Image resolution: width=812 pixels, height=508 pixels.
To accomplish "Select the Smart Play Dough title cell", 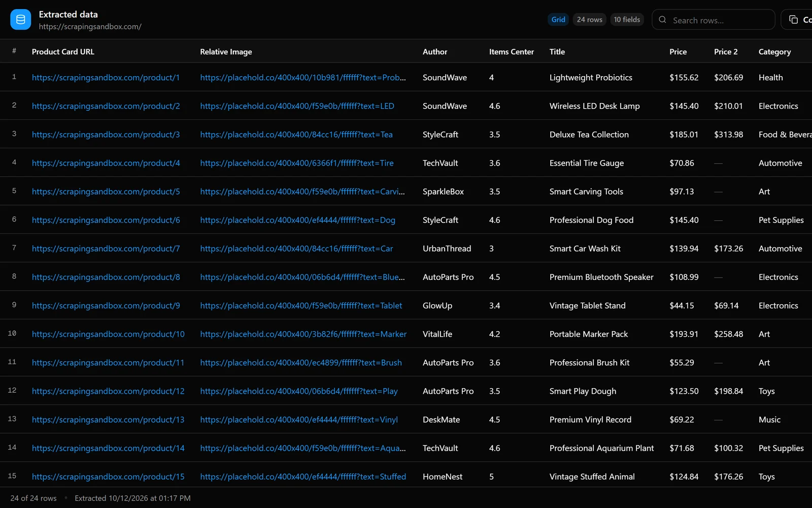I will click(583, 391).
